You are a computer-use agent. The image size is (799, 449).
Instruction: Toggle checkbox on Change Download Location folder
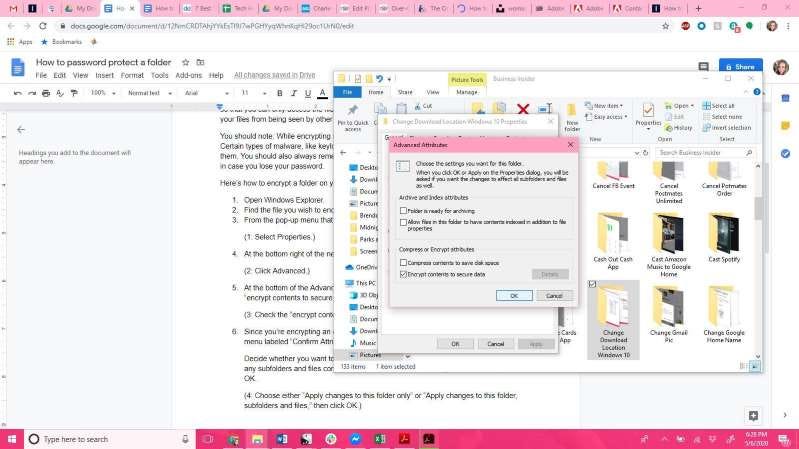pos(592,284)
